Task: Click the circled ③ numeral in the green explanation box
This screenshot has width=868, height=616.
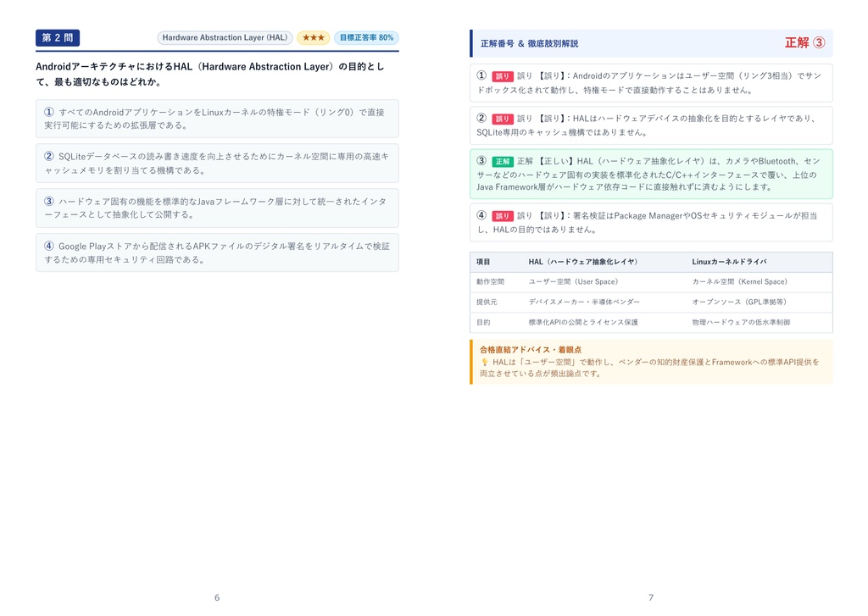Action: pos(481,161)
